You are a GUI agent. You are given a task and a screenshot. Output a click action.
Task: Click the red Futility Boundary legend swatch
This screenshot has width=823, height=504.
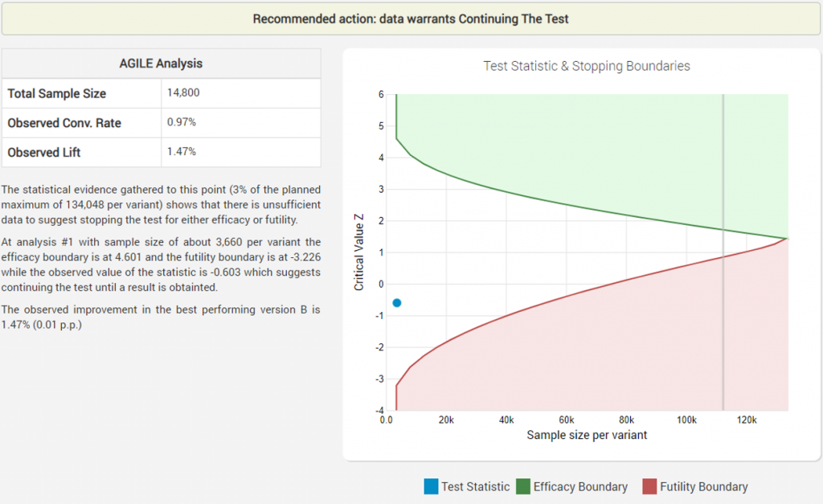[651, 486]
